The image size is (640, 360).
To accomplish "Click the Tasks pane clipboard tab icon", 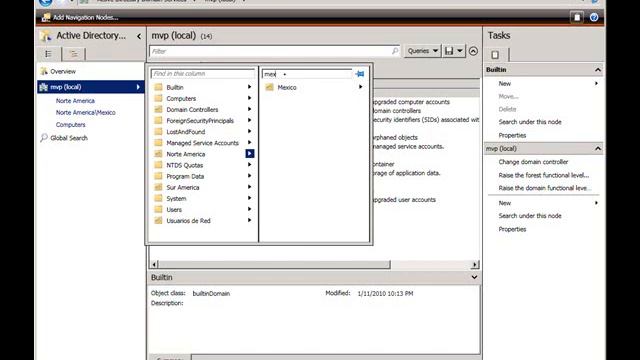I will coord(495,54).
